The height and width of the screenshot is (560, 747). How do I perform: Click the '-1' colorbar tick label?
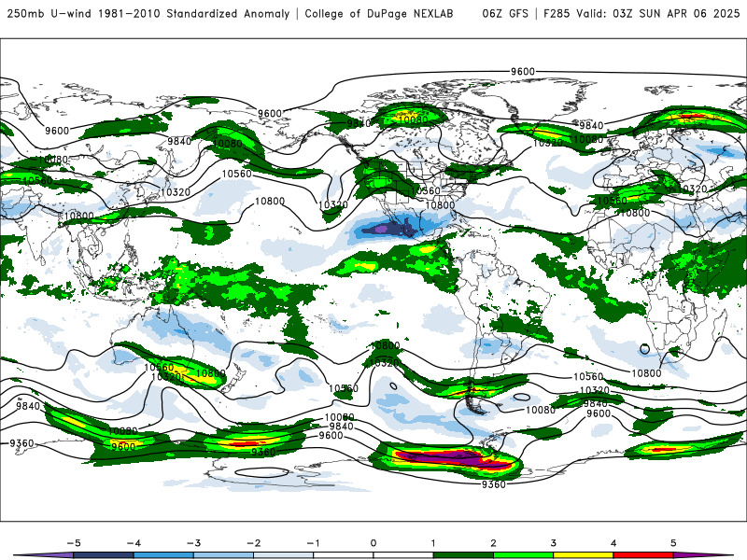point(314,543)
